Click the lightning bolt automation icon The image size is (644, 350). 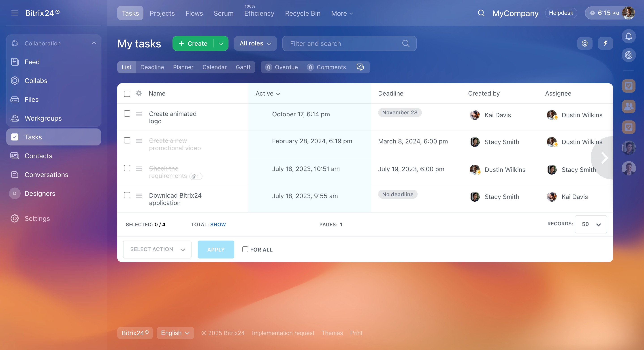605,43
